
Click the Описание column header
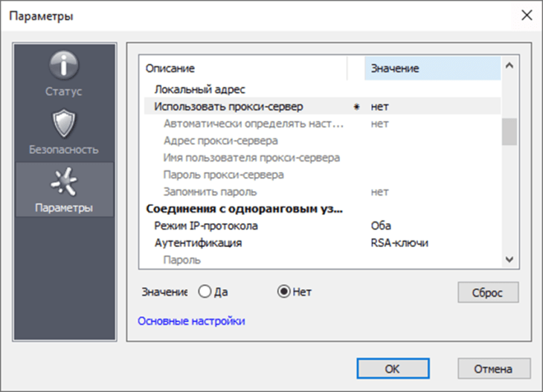[245, 68]
